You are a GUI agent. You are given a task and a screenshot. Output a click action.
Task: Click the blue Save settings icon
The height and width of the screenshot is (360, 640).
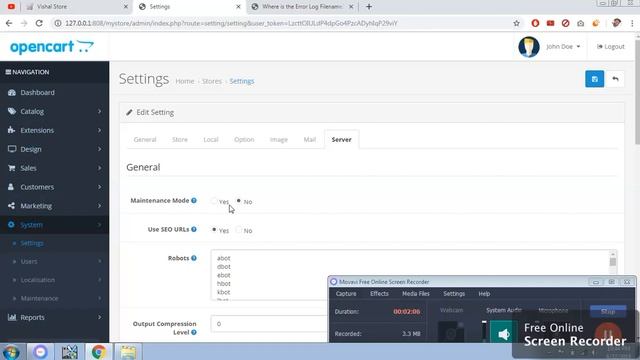click(x=594, y=79)
